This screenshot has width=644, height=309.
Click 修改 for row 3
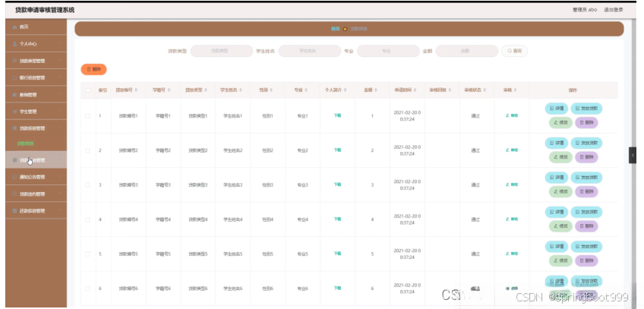(x=560, y=191)
